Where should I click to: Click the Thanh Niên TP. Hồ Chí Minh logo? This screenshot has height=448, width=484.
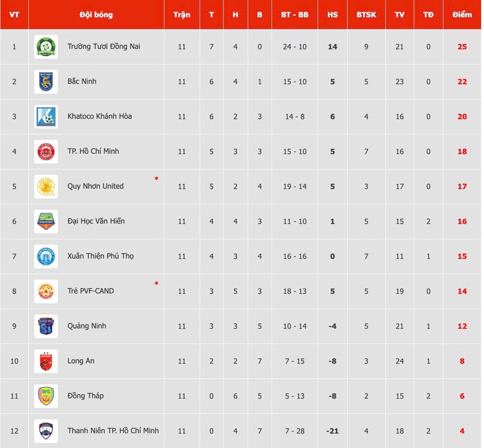click(x=46, y=431)
